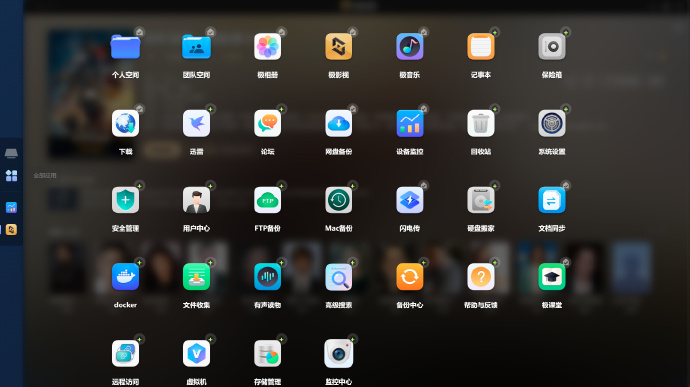Launch the 安全管理 security management app
690x387 pixels.
[125, 200]
